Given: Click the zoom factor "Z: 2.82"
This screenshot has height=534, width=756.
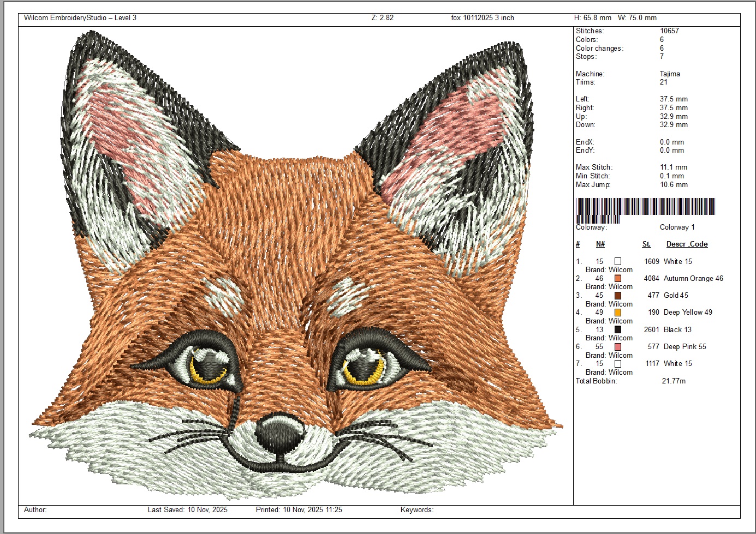Looking at the screenshot, I should pyautogui.click(x=382, y=18).
